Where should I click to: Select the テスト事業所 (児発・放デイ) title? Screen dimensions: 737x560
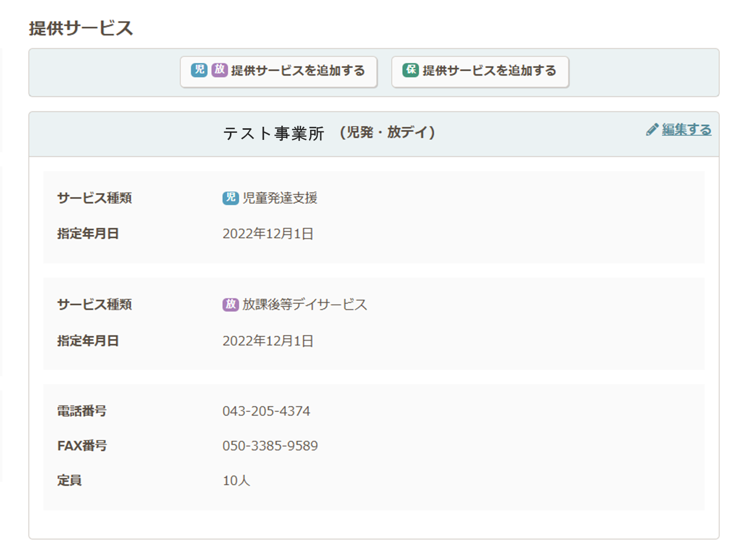click(329, 133)
